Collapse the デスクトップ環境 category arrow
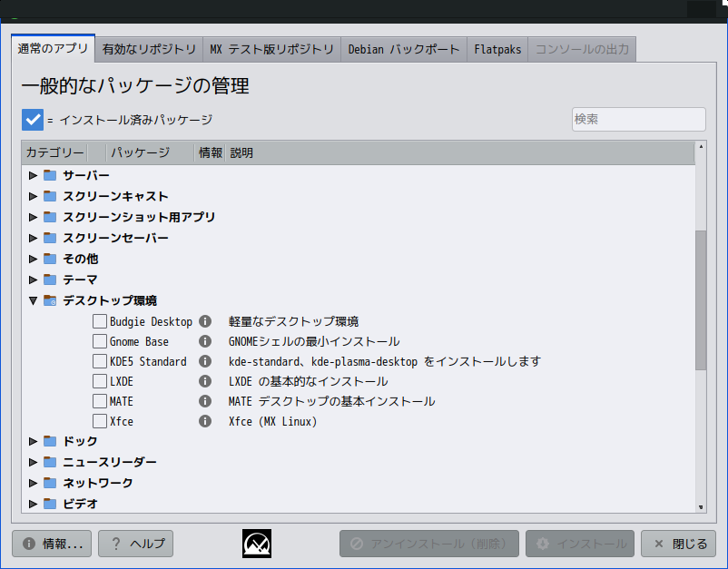The image size is (728, 569). coord(33,300)
